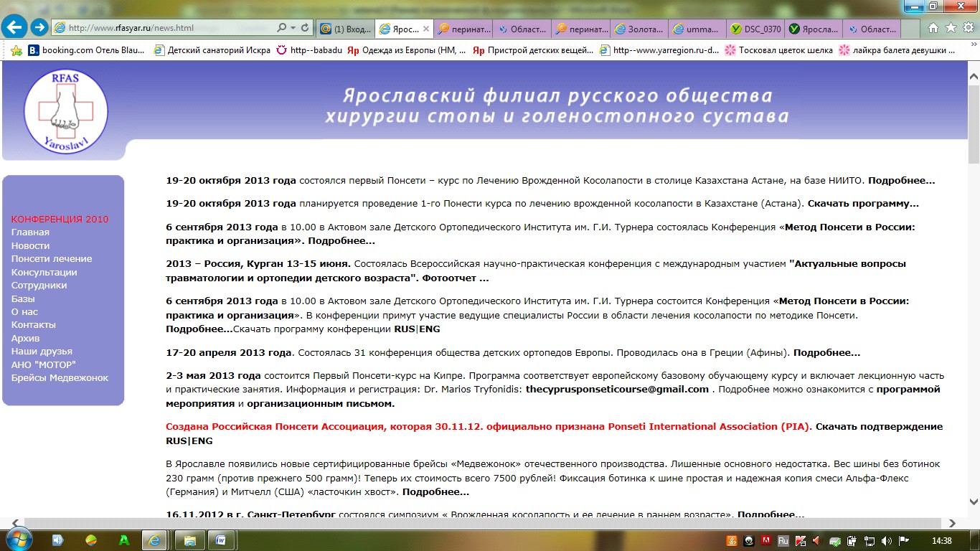The height and width of the screenshot is (551, 980).
Task: Click the browser forward arrow
Action: [x=39, y=28]
